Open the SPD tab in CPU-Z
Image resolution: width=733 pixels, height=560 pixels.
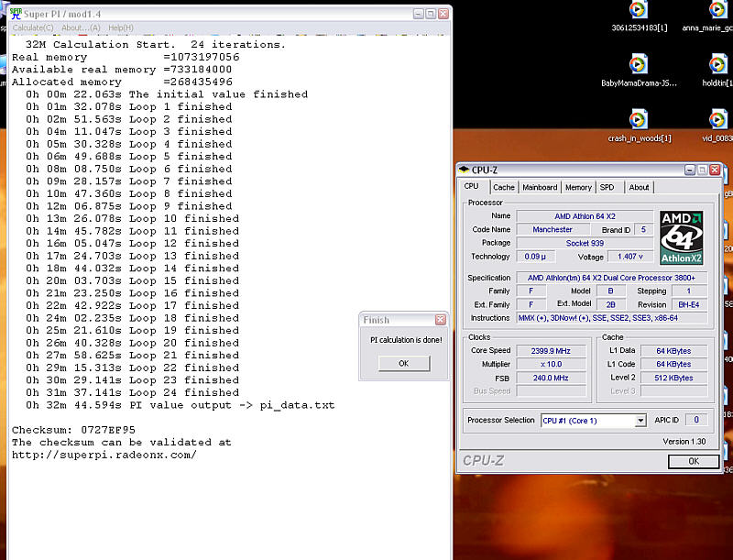607,187
